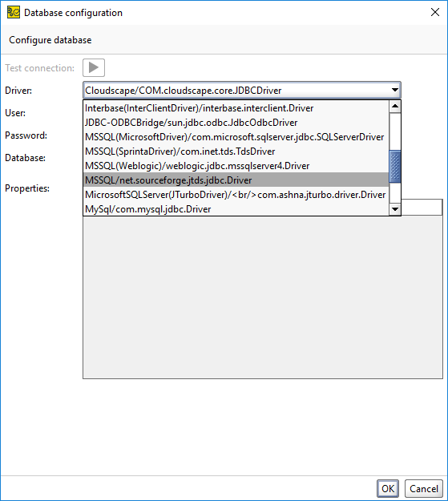
Task: Choose JDBC-ODBCBridge driver from list
Action: 236,123
